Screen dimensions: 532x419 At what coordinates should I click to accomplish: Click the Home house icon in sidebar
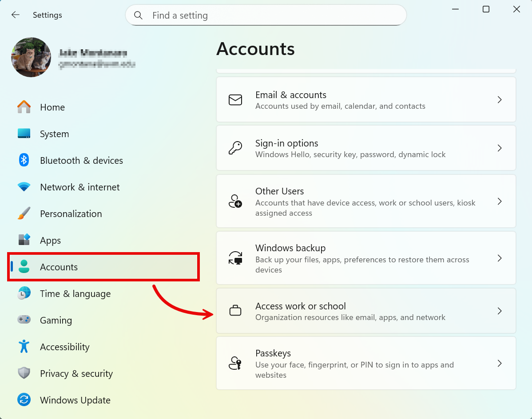click(x=24, y=107)
